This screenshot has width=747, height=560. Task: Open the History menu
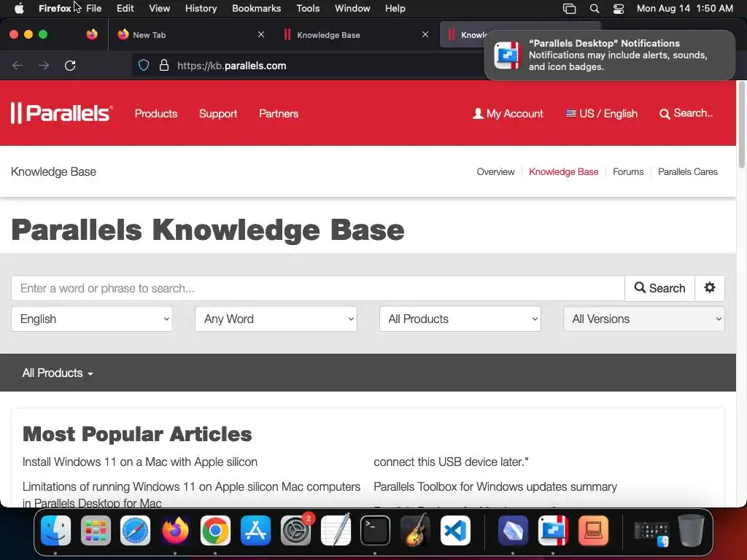[201, 8]
